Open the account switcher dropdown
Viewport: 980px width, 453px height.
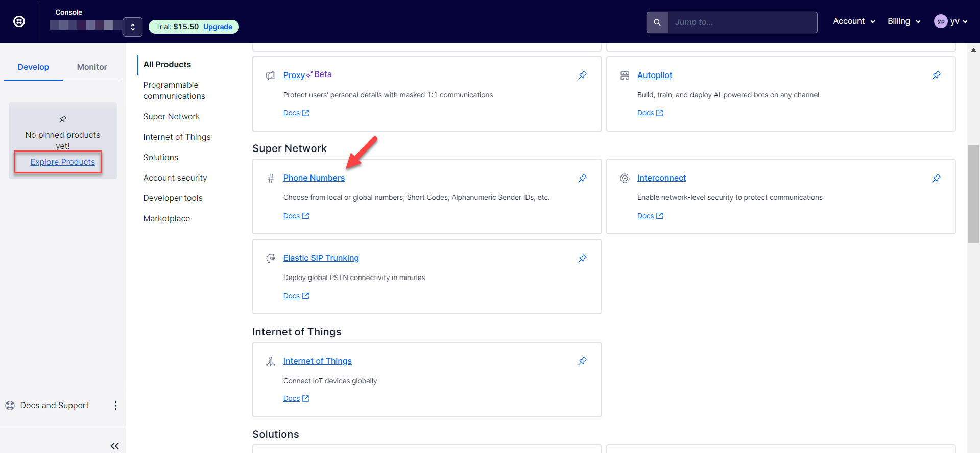133,27
